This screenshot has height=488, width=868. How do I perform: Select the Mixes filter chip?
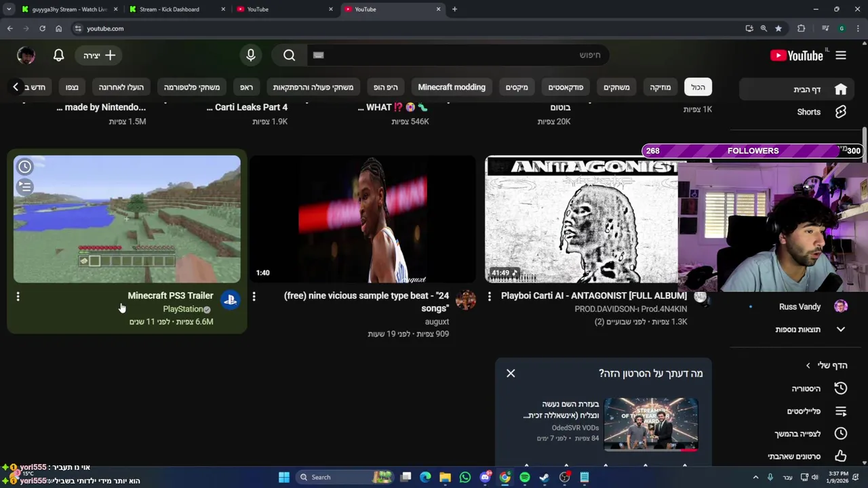click(x=516, y=87)
